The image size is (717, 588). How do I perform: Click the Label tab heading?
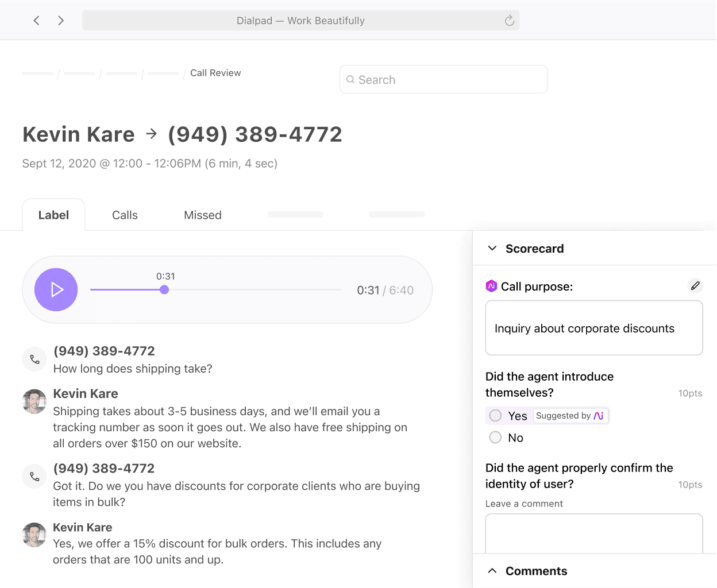[x=53, y=215]
